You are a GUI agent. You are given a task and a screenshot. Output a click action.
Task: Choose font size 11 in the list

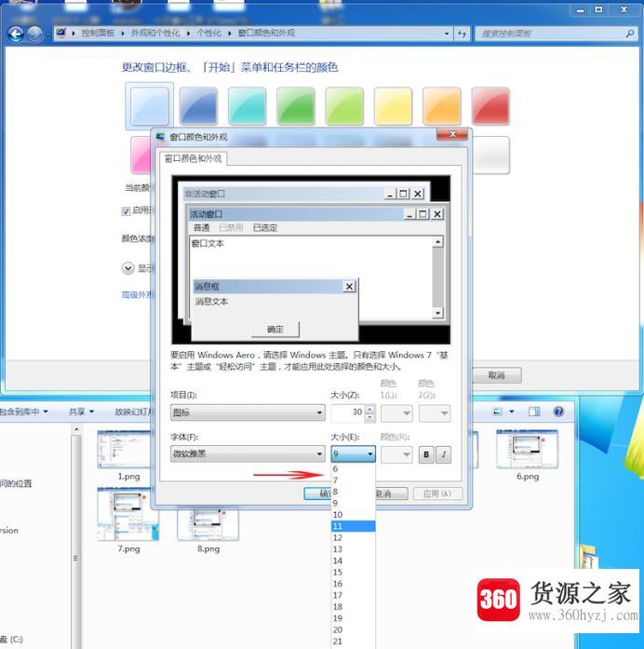353,526
